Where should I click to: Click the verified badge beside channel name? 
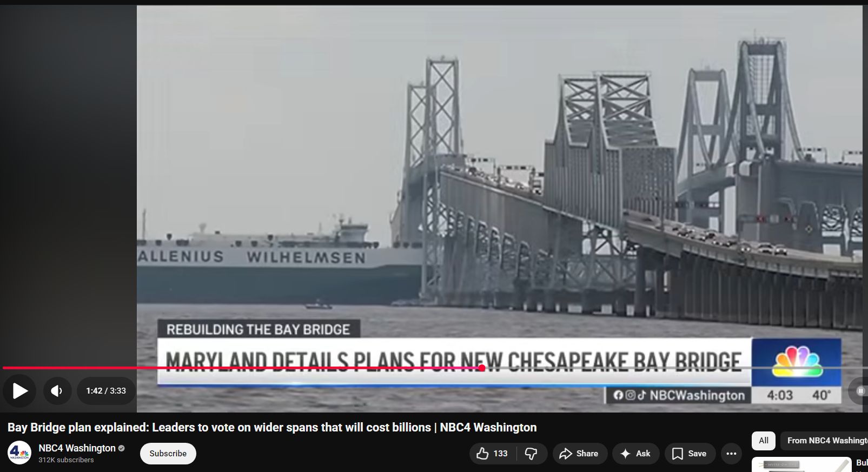tap(122, 448)
